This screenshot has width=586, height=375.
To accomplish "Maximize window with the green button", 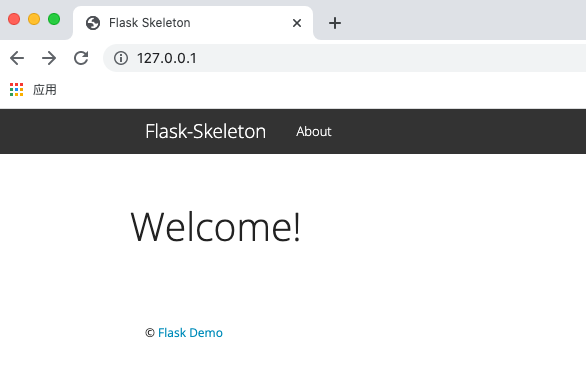I will 54,19.
